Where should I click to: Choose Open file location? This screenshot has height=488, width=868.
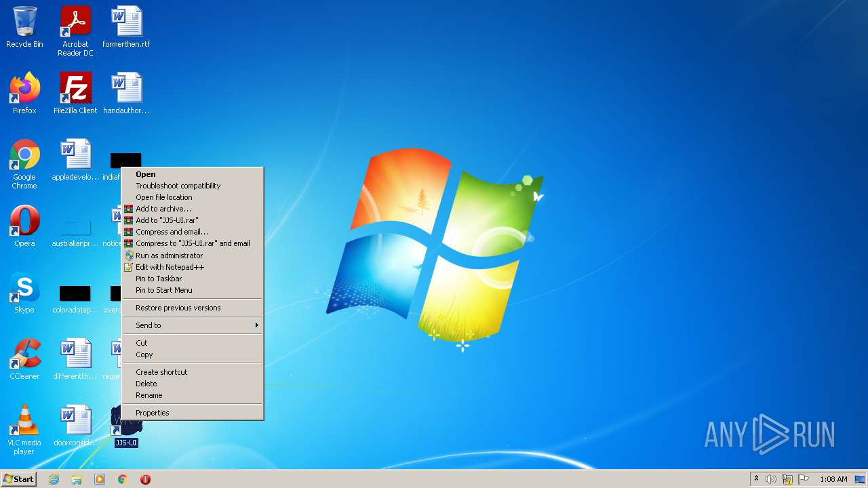pyautogui.click(x=193, y=197)
